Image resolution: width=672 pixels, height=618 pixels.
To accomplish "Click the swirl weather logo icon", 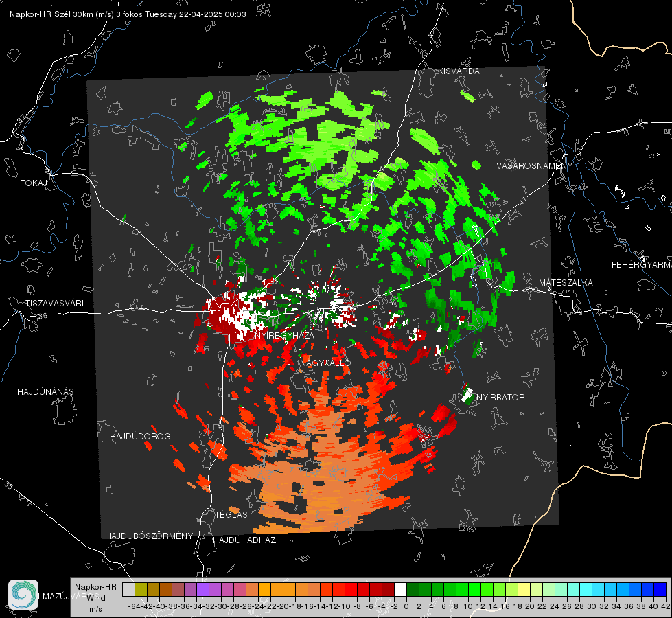I will (x=23, y=595).
